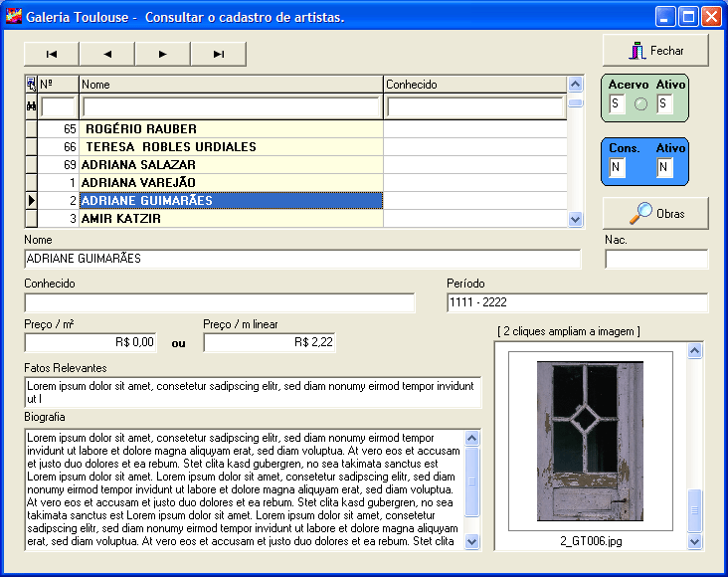Go to the next artist record

pos(162,54)
